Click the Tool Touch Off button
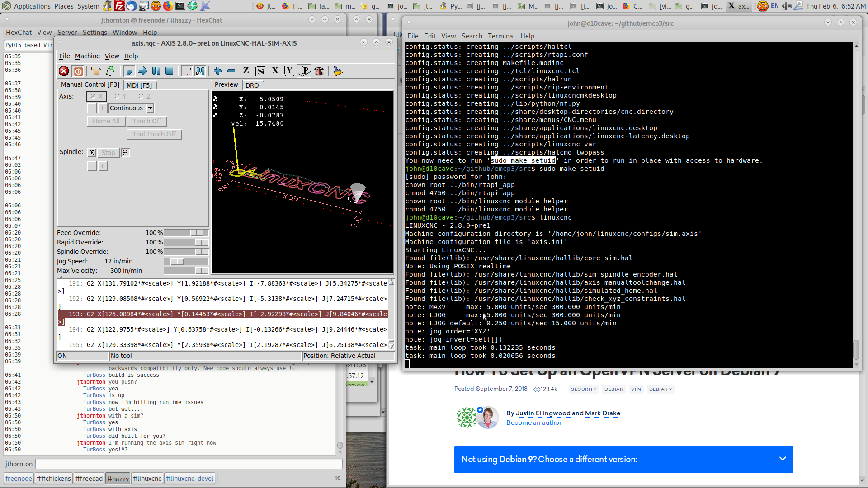This screenshot has height=488, width=868. (x=154, y=134)
